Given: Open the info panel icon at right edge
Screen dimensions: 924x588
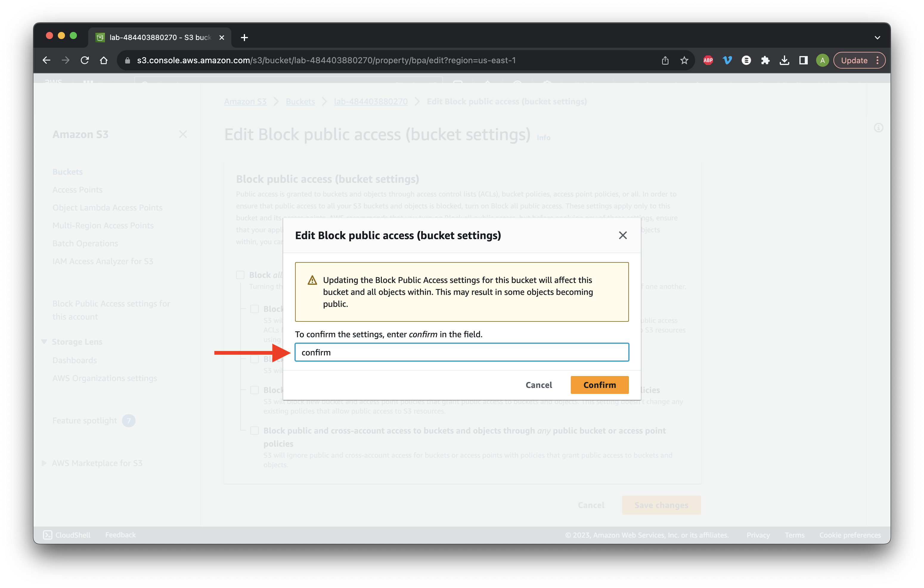Looking at the screenshot, I should pyautogui.click(x=878, y=128).
